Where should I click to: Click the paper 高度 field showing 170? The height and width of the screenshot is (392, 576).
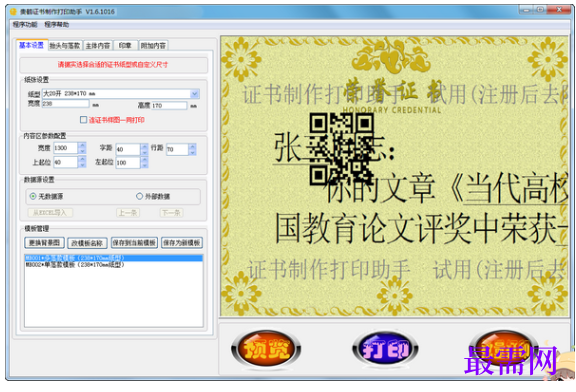tap(169, 105)
